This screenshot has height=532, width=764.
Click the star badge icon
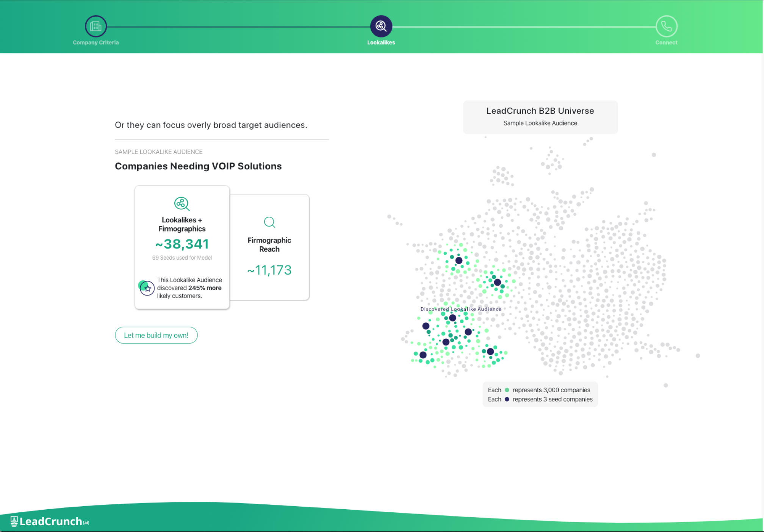[146, 288]
